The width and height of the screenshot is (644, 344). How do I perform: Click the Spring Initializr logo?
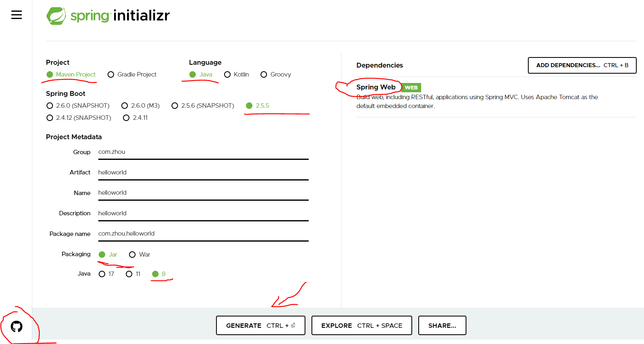point(108,16)
